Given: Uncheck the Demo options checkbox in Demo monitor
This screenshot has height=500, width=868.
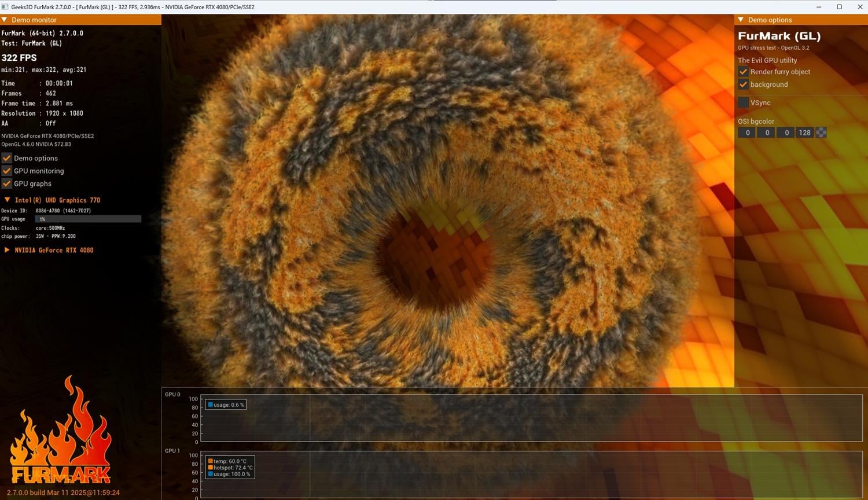Looking at the screenshot, I should (x=7, y=158).
